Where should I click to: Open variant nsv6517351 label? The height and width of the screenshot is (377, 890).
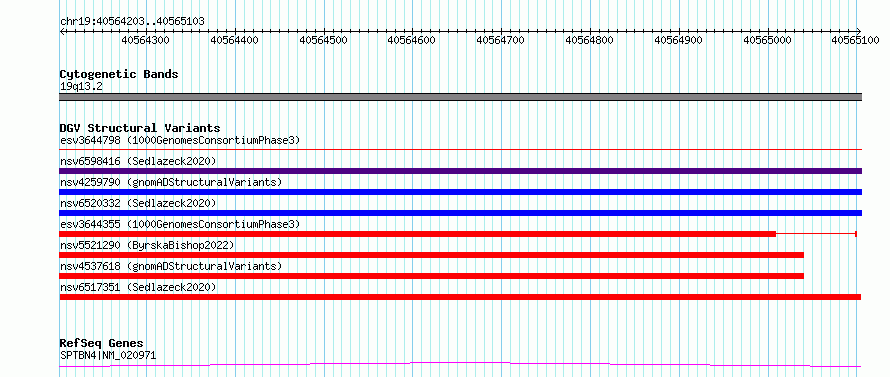click(x=138, y=287)
